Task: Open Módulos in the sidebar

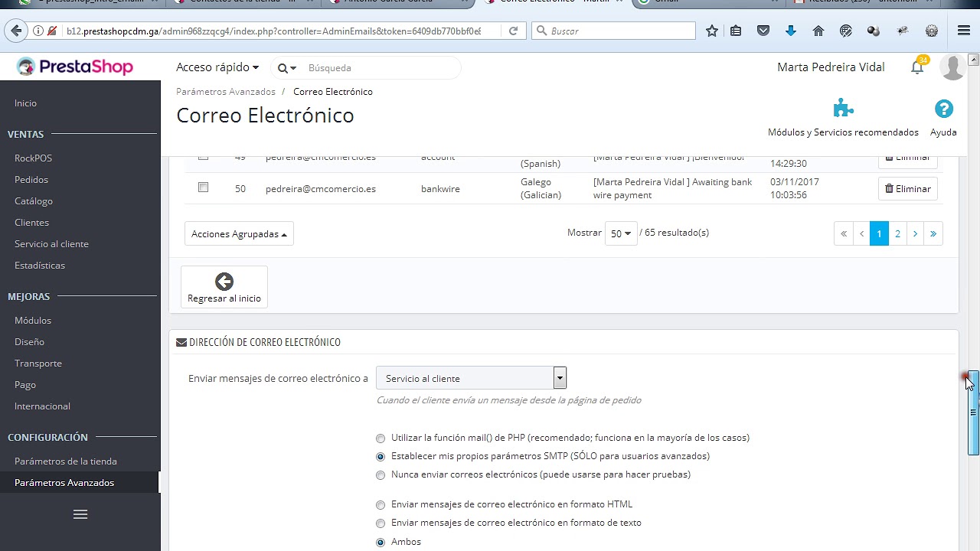Action: point(33,321)
